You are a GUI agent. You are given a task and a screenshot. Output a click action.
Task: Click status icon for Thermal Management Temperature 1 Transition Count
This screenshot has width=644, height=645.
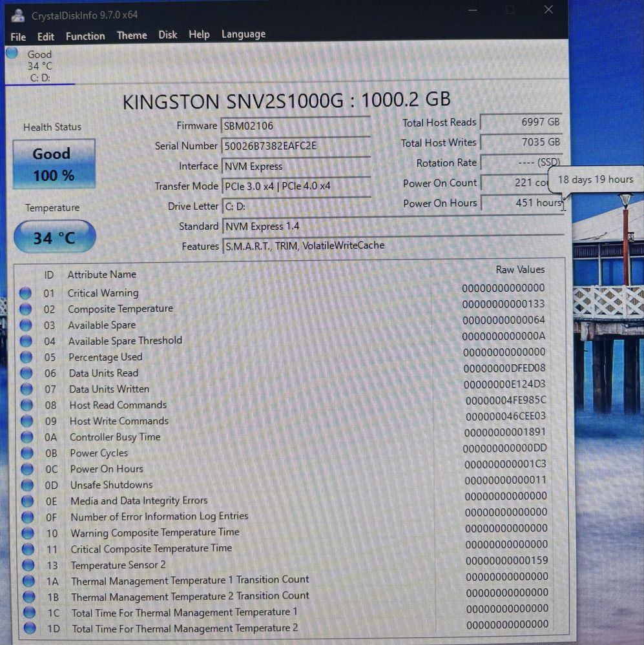click(29, 581)
